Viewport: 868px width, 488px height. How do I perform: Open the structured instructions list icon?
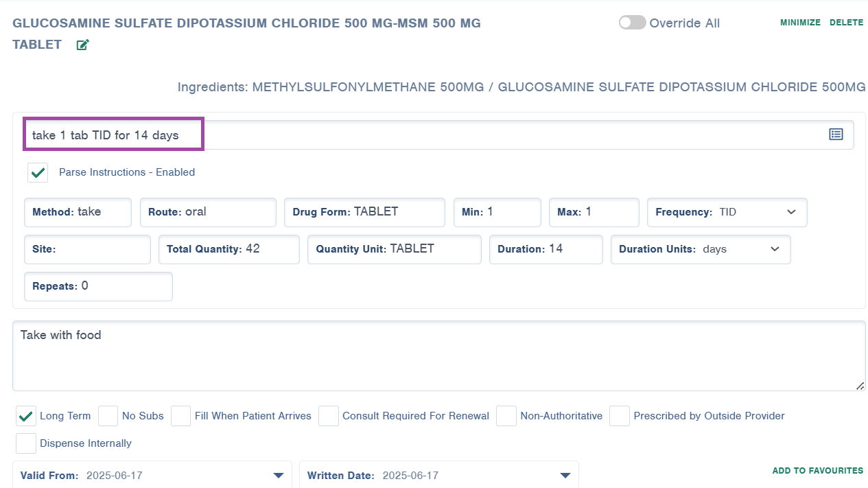pos(835,134)
